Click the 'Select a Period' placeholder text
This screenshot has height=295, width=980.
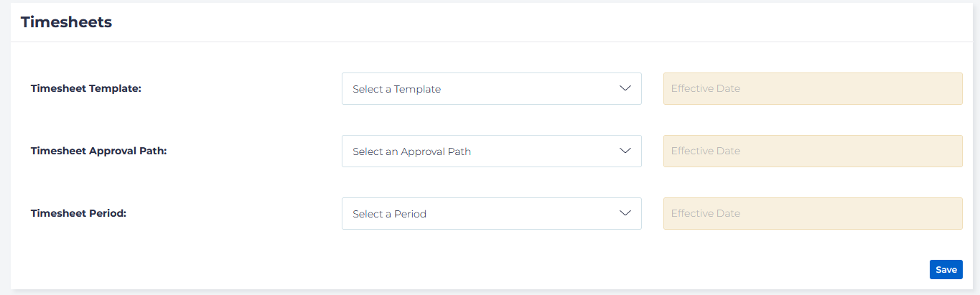tap(389, 214)
